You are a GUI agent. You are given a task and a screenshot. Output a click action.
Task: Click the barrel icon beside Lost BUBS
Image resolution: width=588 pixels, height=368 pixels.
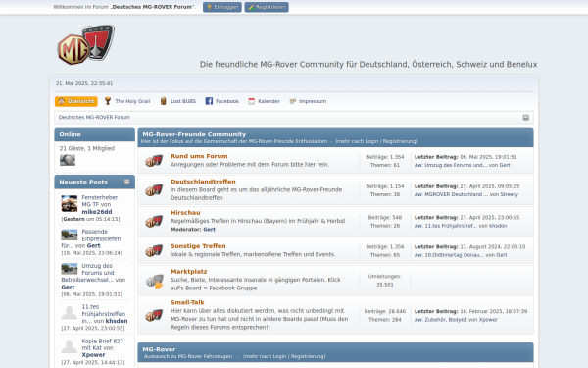pyautogui.click(x=163, y=101)
